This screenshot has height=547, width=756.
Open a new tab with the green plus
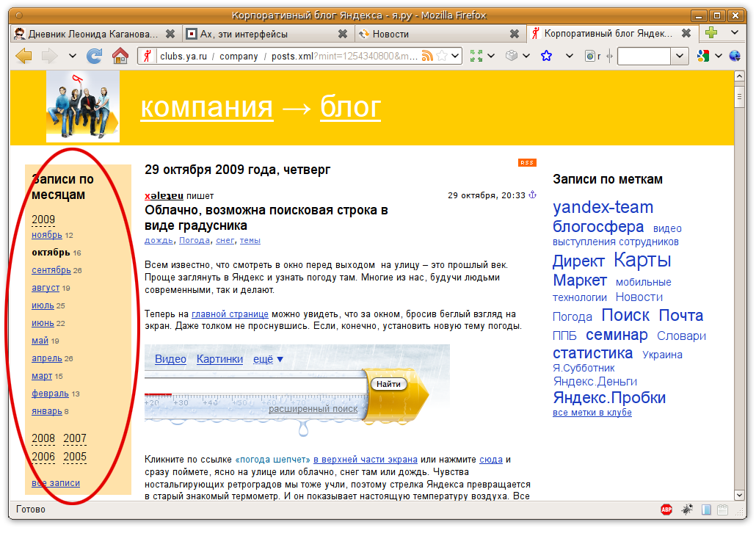tap(711, 33)
